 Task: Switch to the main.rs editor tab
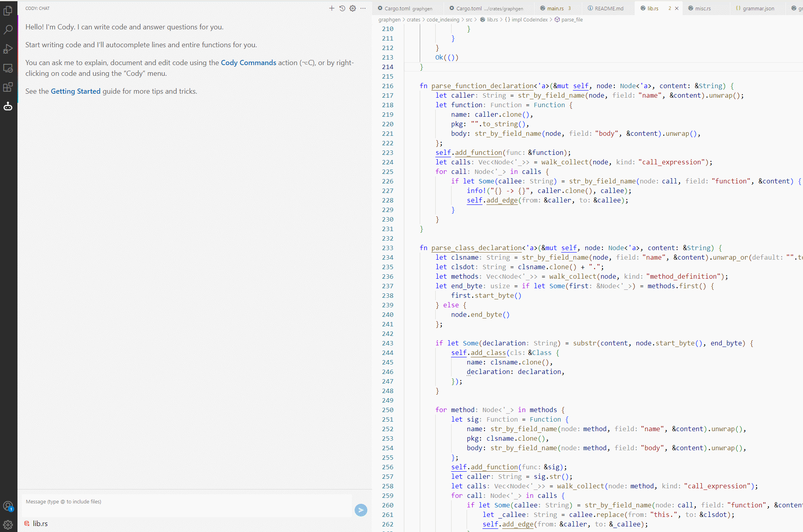555,8
